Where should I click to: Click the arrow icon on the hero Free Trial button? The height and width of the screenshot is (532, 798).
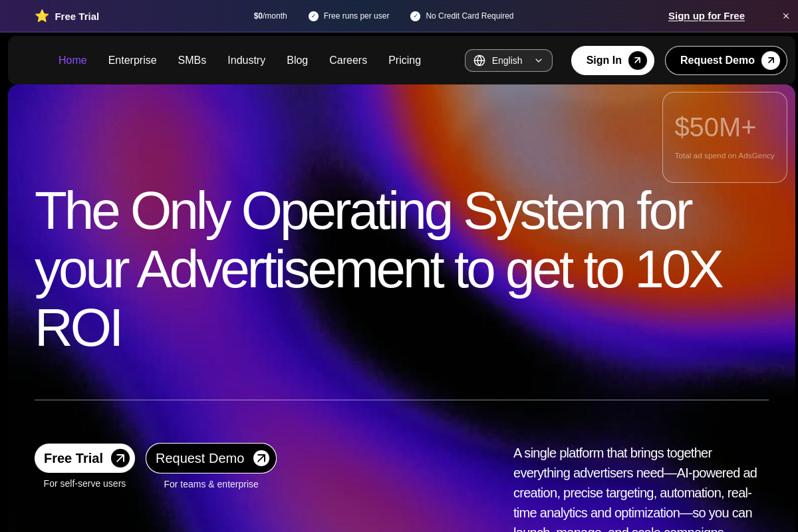coord(120,458)
